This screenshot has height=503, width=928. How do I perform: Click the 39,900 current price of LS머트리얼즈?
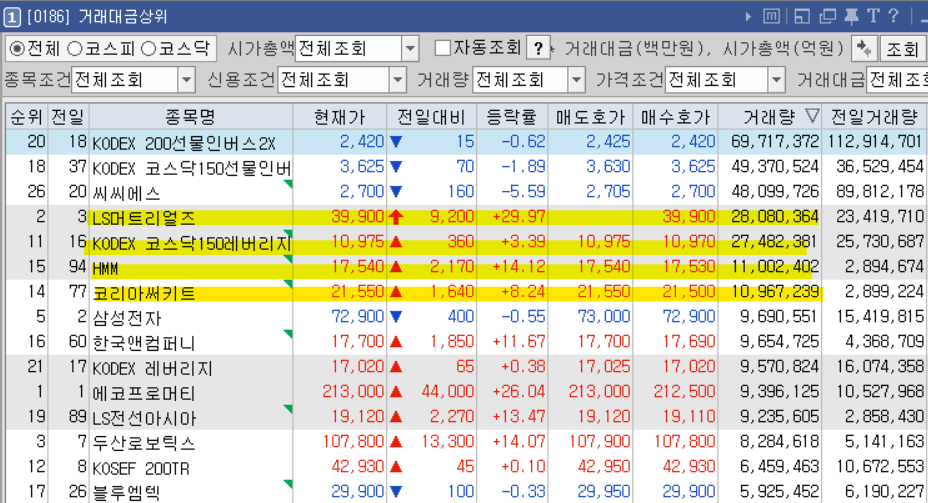(x=357, y=217)
